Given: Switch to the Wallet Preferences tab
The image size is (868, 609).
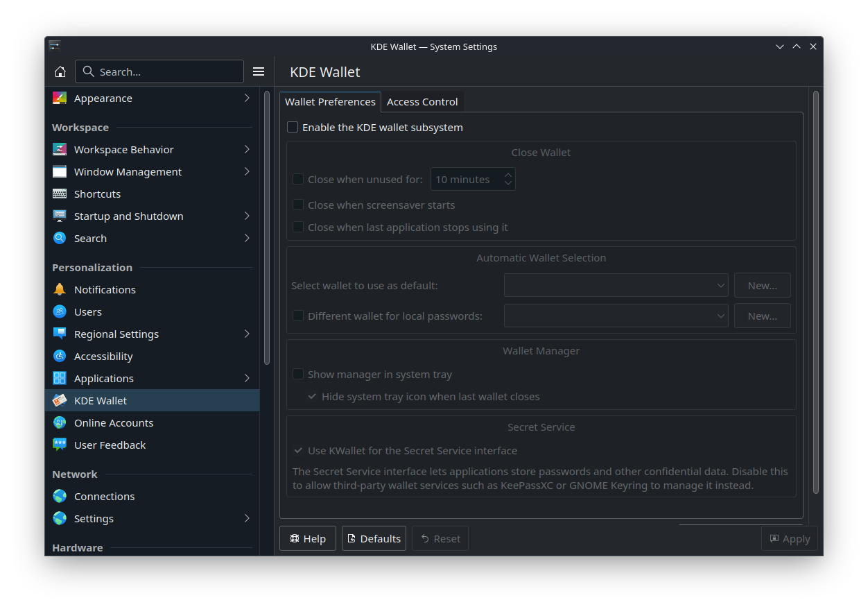Looking at the screenshot, I should (330, 102).
